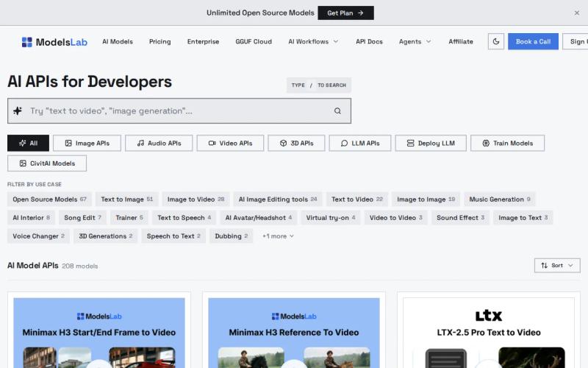Apply the Text to Speech filter

pyautogui.click(x=184, y=218)
